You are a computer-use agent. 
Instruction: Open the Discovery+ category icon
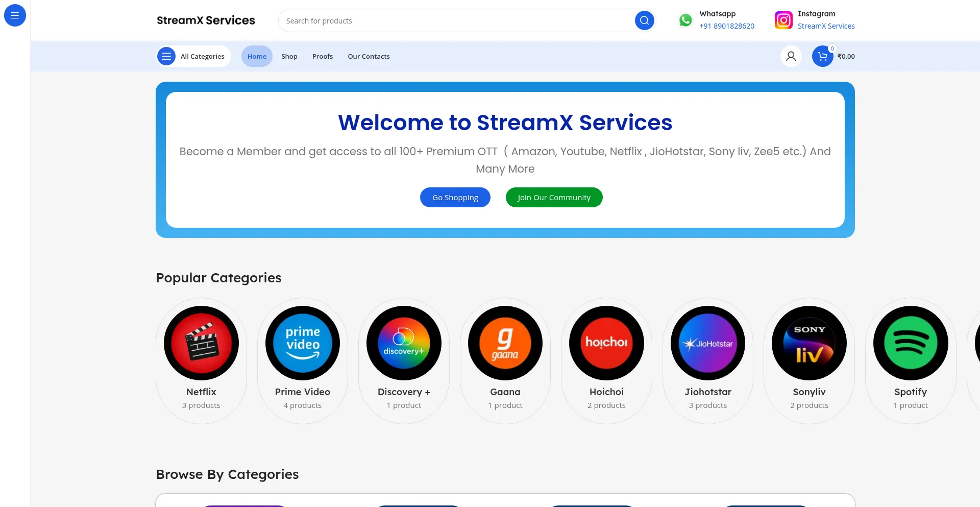404,343
